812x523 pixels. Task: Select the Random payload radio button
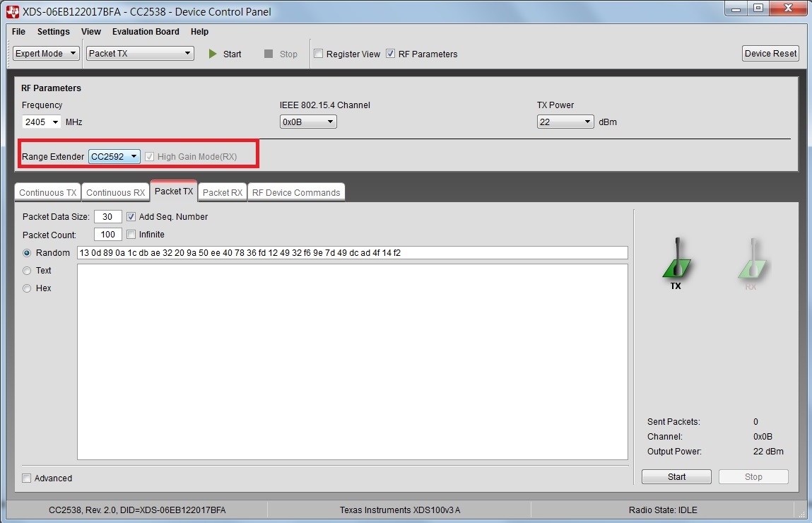pyautogui.click(x=27, y=253)
